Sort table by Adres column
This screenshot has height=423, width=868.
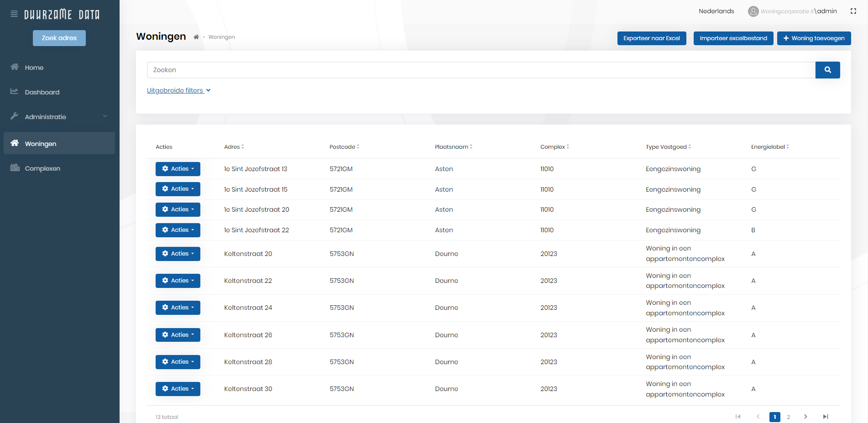234,147
